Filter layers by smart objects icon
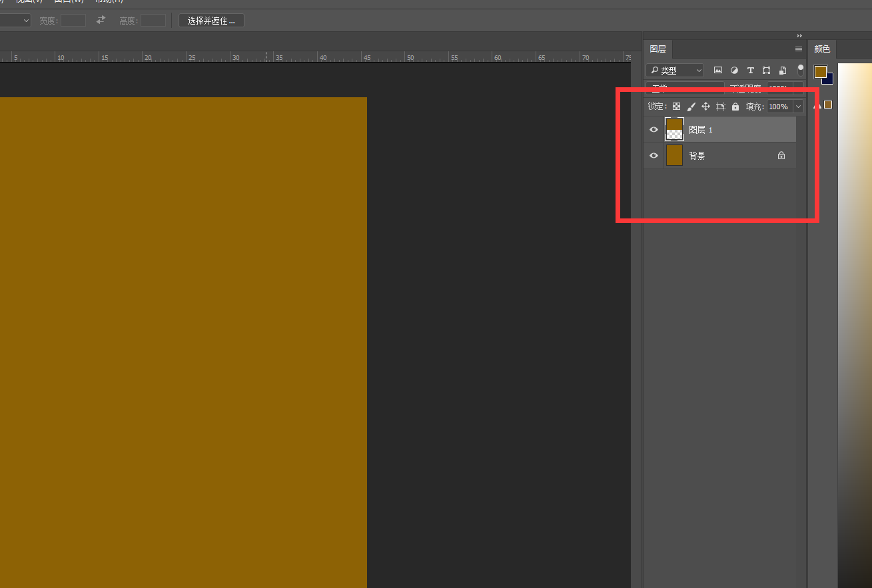 click(783, 70)
